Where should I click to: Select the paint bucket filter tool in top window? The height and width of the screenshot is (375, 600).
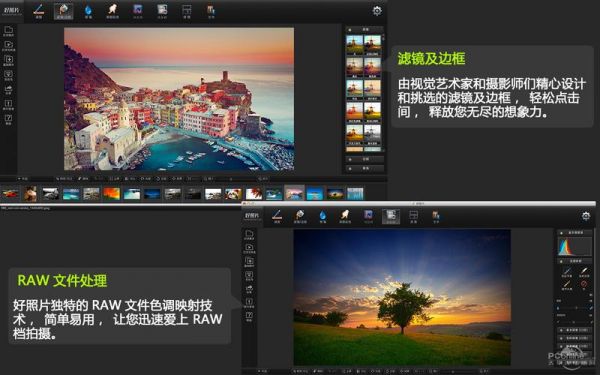(64, 11)
